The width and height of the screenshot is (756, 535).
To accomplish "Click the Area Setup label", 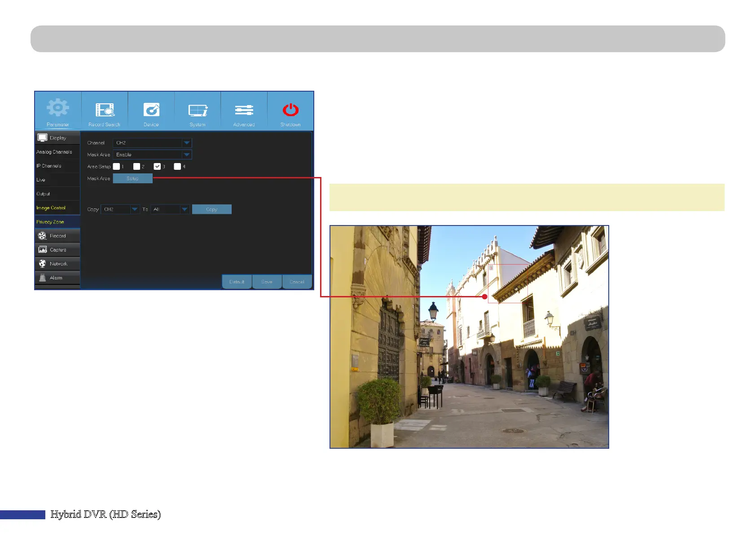I will click(99, 167).
